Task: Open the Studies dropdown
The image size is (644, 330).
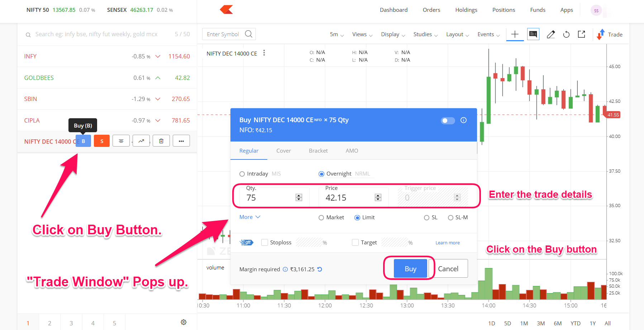Action: 426,34
